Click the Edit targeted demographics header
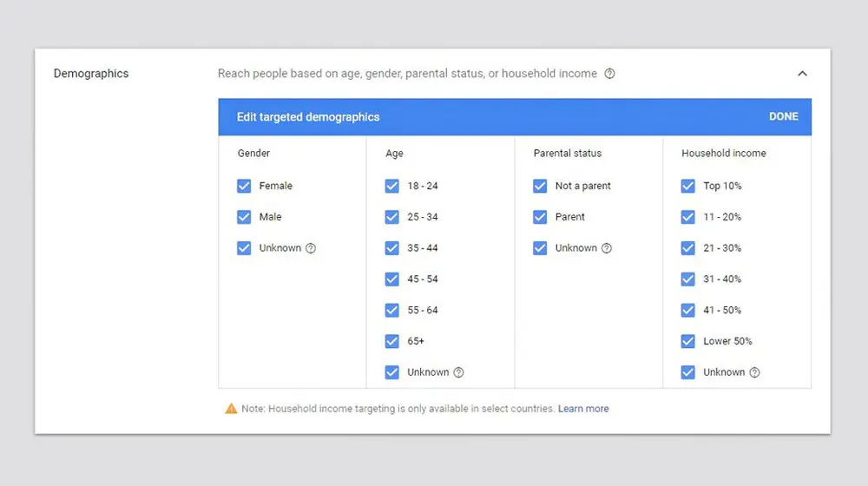 [x=308, y=117]
